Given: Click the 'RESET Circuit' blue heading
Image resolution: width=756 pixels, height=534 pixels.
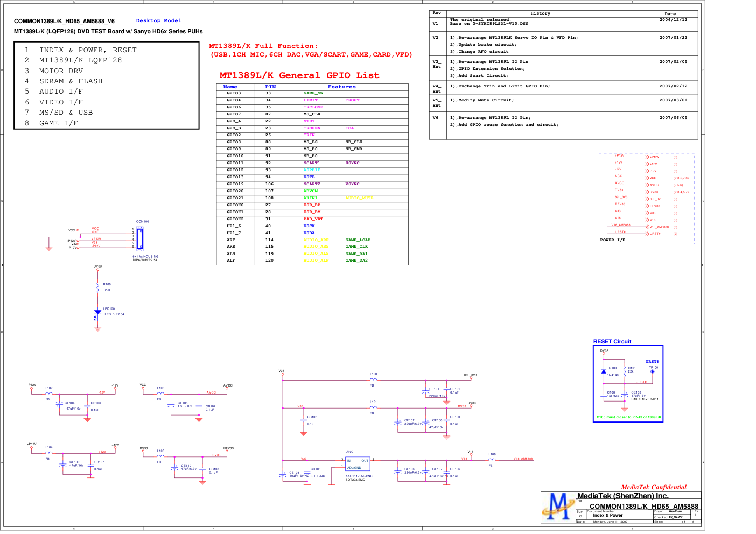Looking at the screenshot, I should pos(612,342).
